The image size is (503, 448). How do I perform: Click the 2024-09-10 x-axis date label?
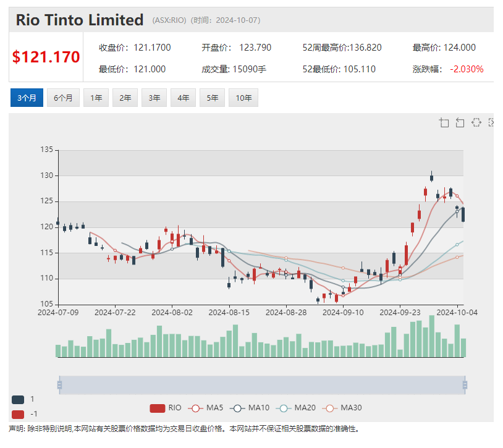click(x=343, y=313)
